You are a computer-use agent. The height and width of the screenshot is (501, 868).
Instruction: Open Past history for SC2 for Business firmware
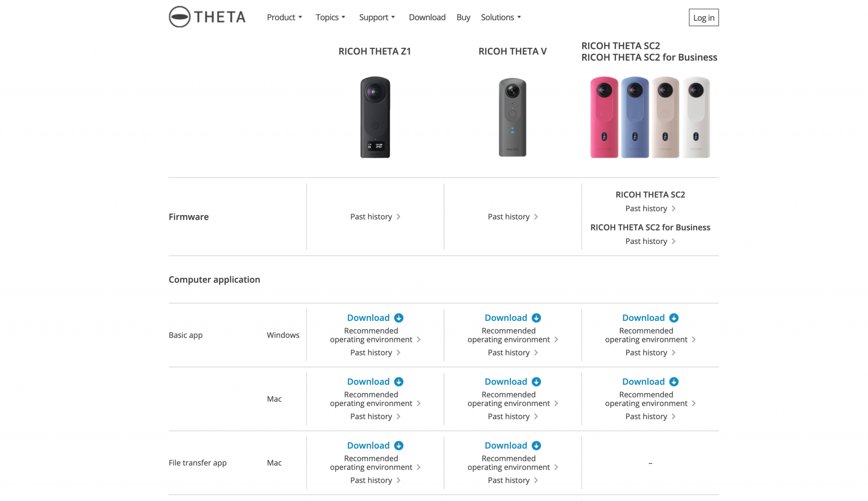(x=650, y=241)
